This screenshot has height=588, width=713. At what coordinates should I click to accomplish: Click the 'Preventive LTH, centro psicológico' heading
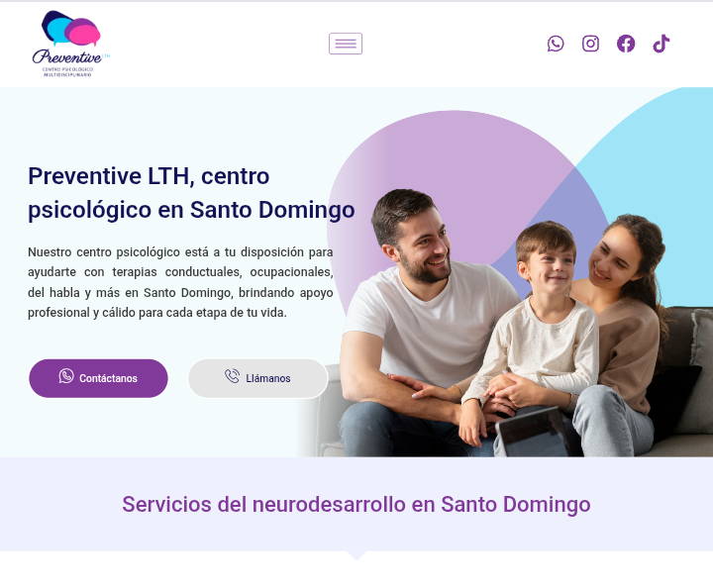[191, 193]
